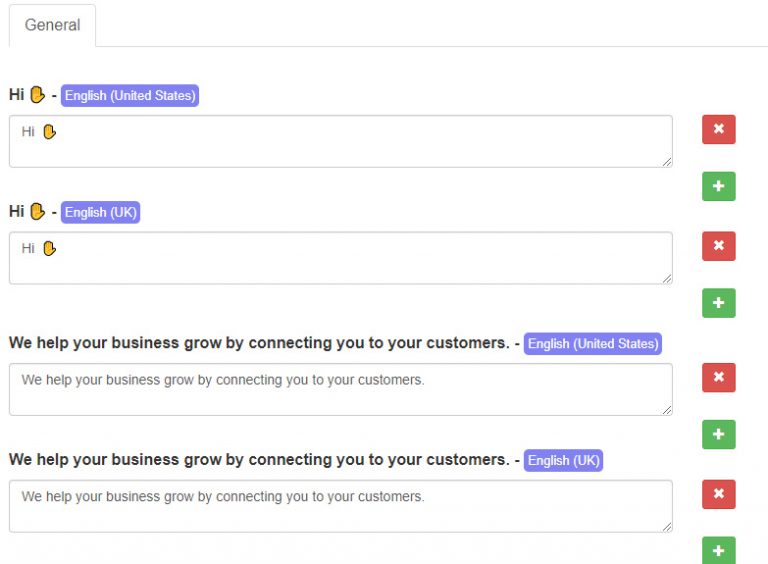Click English (United States) badge beside business sentence
Screen dimensions: 768x564
[x=593, y=344]
